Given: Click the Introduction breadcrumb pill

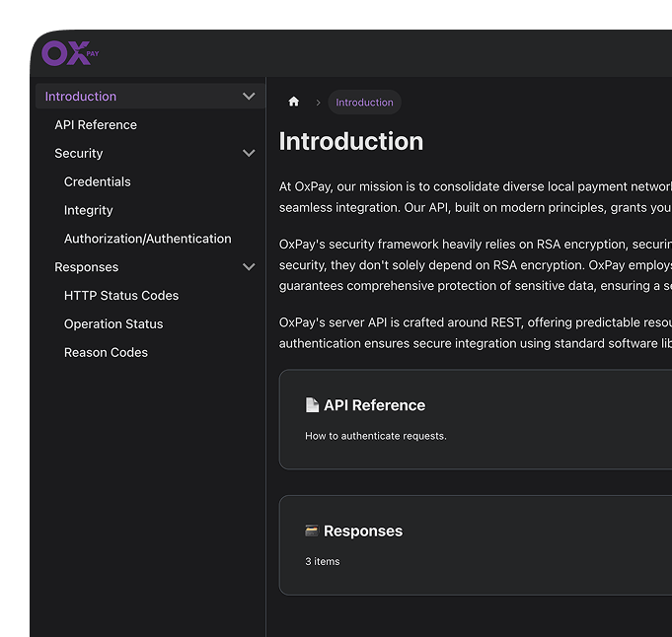Looking at the screenshot, I should coord(364,103).
